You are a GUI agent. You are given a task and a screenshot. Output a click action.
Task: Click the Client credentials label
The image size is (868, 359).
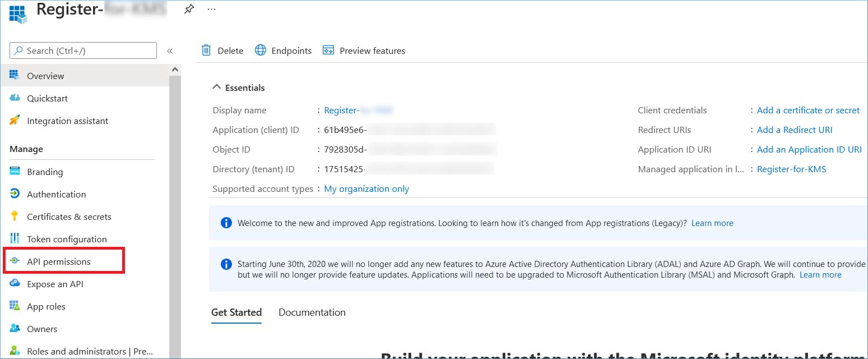(x=672, y=111)
